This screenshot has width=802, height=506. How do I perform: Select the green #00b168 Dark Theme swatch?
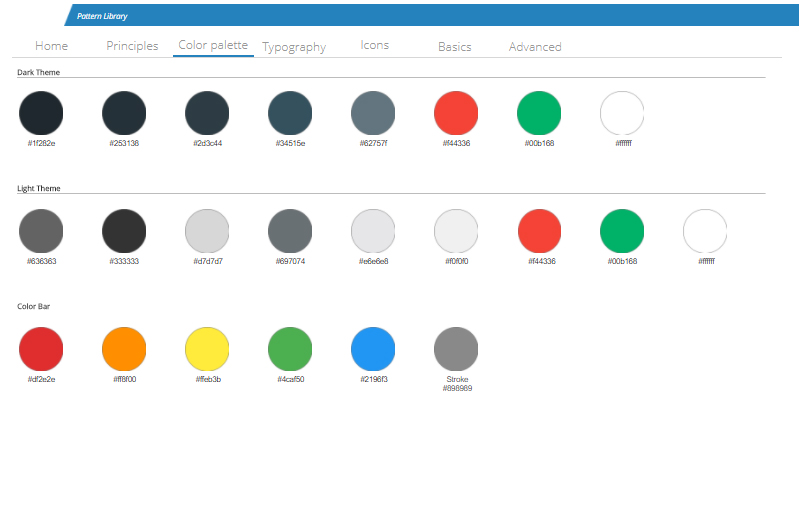point(539,113)
